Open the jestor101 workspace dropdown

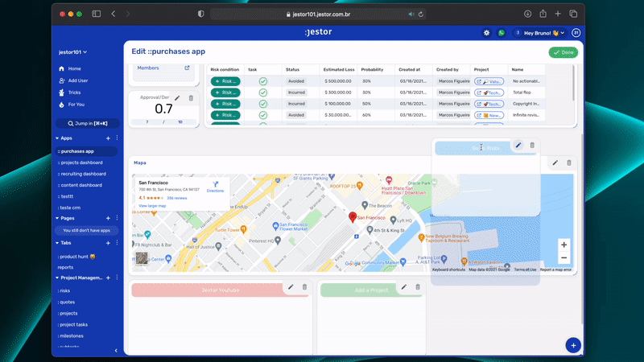tap(72, 52)
